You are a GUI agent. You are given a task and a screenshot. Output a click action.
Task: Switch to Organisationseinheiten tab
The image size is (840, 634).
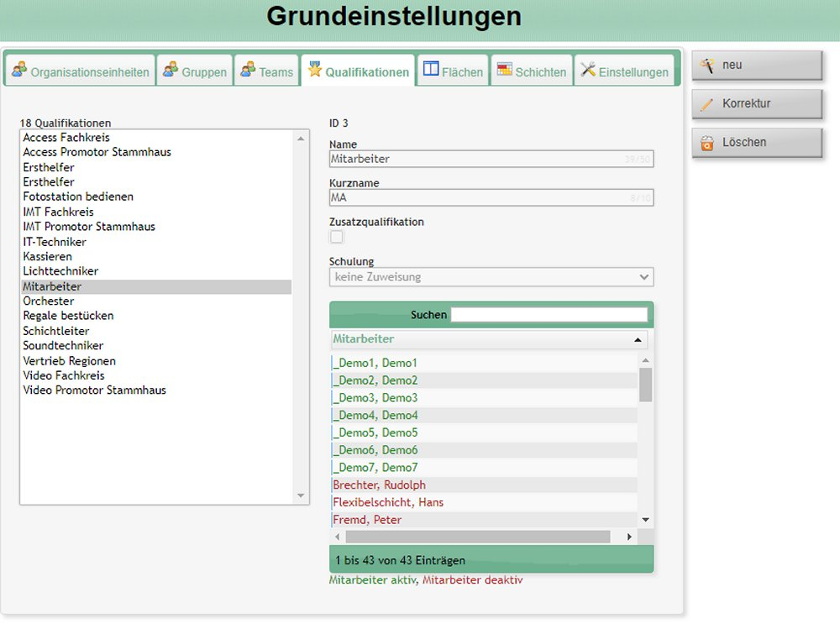(81, 71)
